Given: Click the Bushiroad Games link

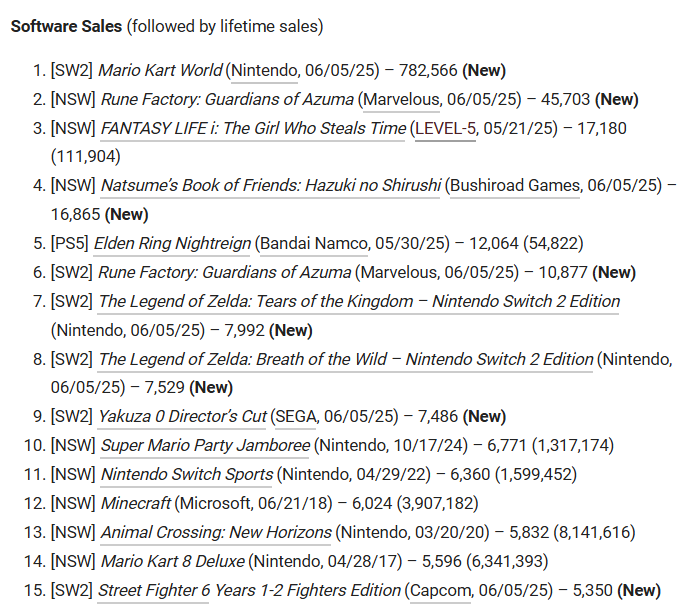Looking at the screenshot, I should click(515, 185).
